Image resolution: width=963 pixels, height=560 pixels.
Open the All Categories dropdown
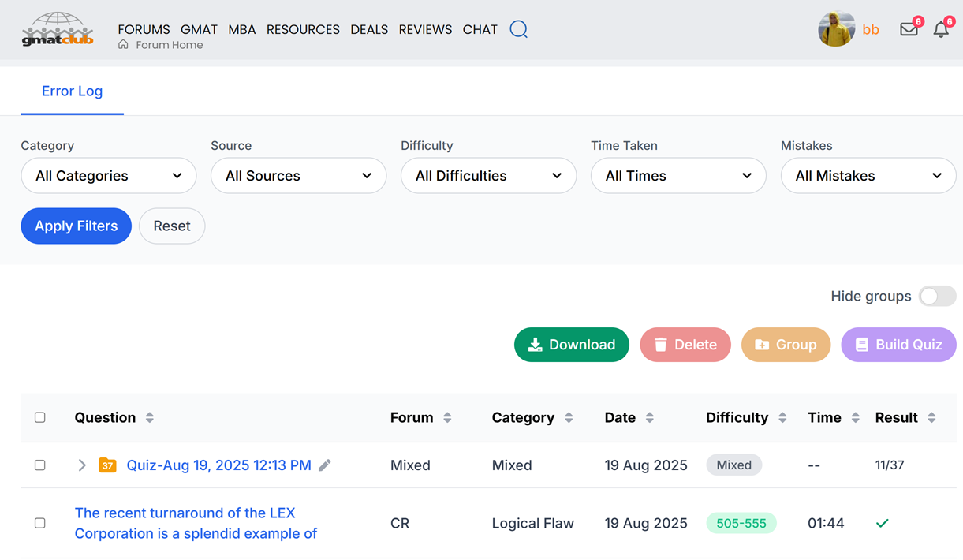pos(109,176)
